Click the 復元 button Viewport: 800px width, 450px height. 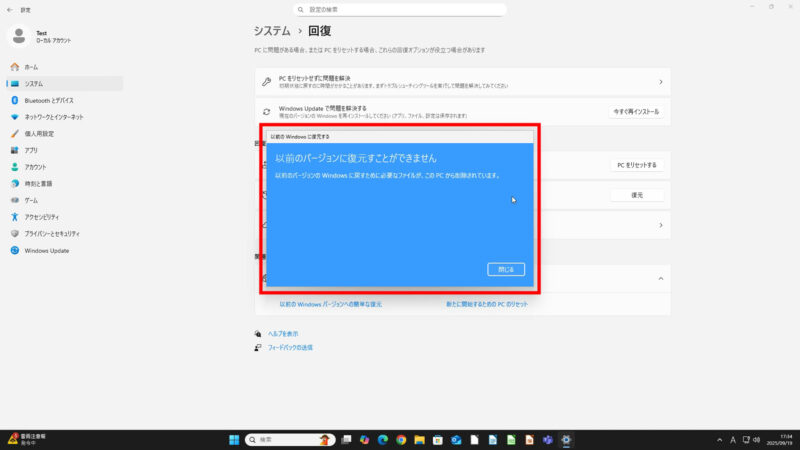pos(636,195)
